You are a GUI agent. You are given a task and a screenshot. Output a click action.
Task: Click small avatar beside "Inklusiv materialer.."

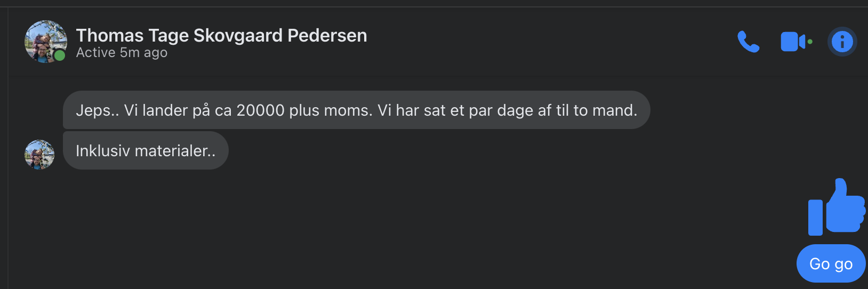click(x=39, y=155)
